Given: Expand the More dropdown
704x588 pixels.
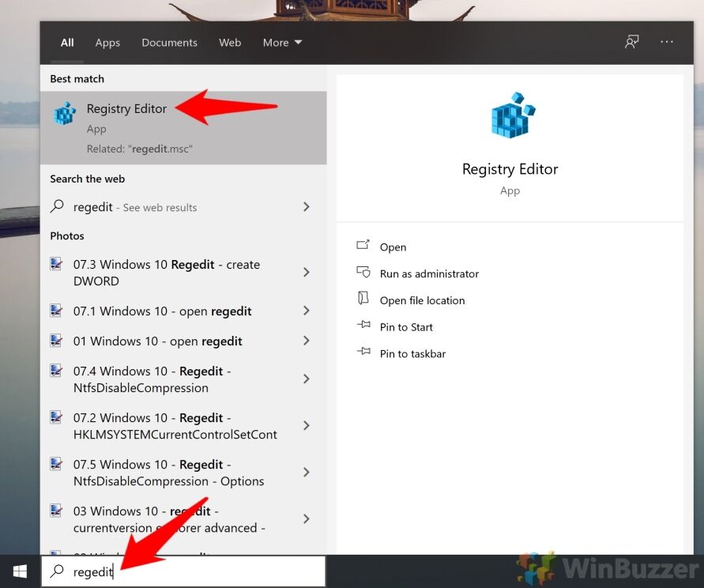Looking at the screenshot, I should (282, 43).
